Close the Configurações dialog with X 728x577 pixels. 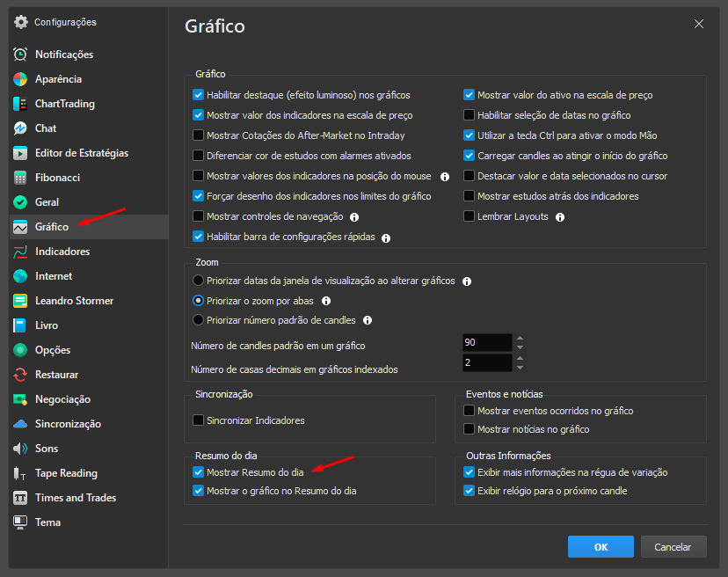(x=699, y=24)
